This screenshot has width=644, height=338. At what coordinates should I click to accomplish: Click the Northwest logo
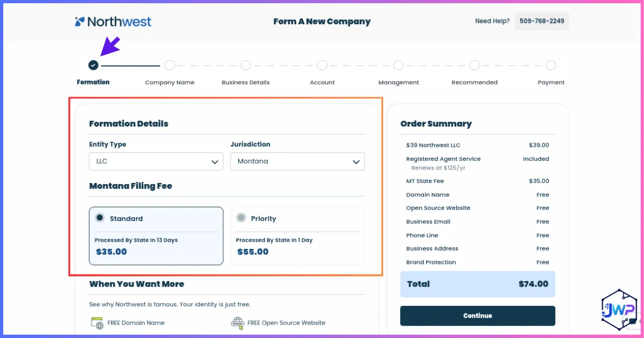(x=113, y=22)
